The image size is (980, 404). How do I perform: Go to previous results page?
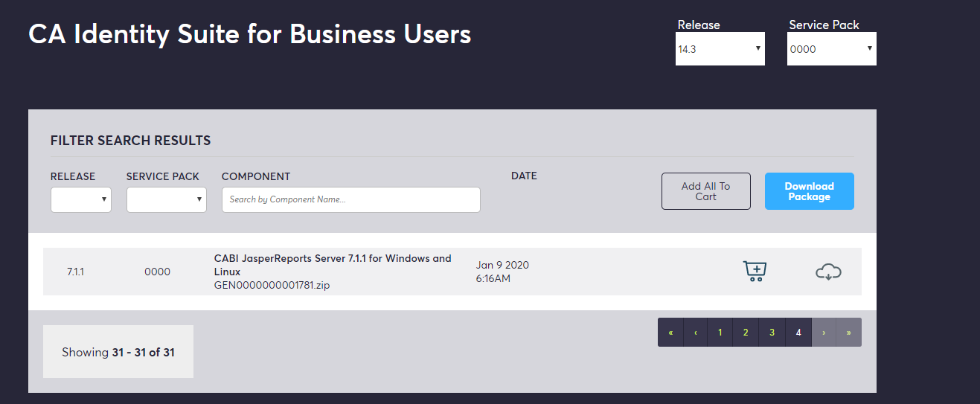[696, 333]
